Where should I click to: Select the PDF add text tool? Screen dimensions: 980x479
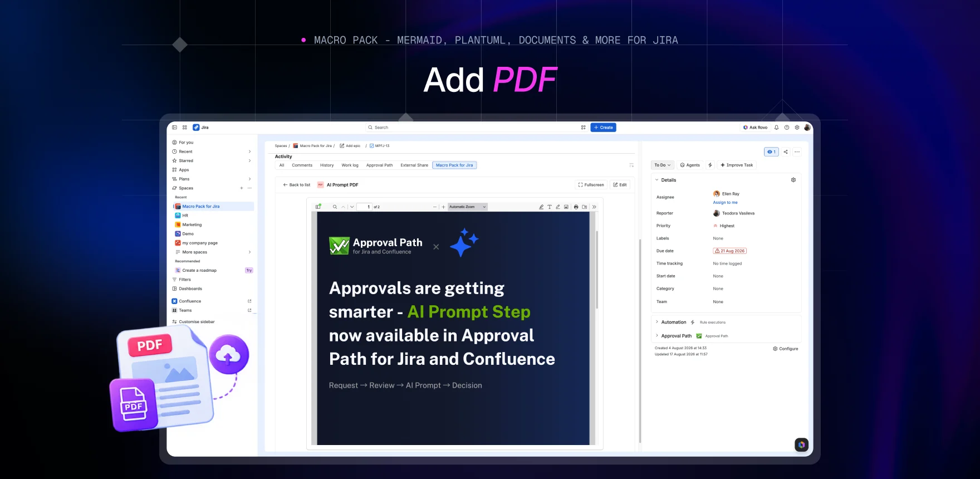(550, 207)
